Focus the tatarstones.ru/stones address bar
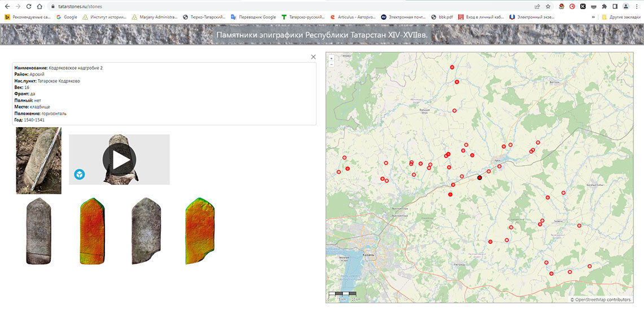Screen dimensions: 644x336 coord(287,7)
